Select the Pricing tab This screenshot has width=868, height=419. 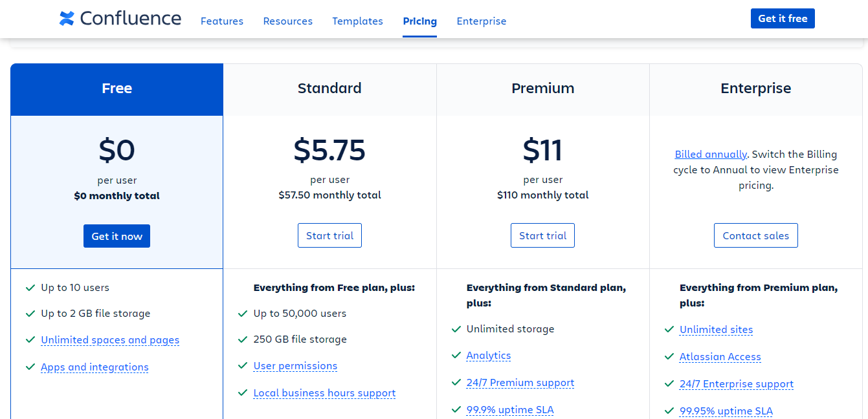tap(419, 21)
